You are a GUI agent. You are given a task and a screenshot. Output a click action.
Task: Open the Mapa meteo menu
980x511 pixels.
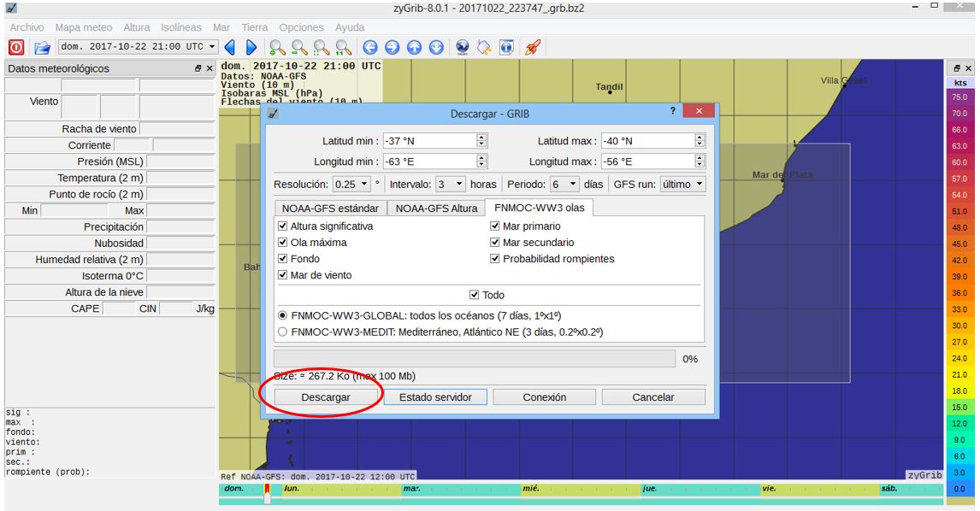[84, 27]
